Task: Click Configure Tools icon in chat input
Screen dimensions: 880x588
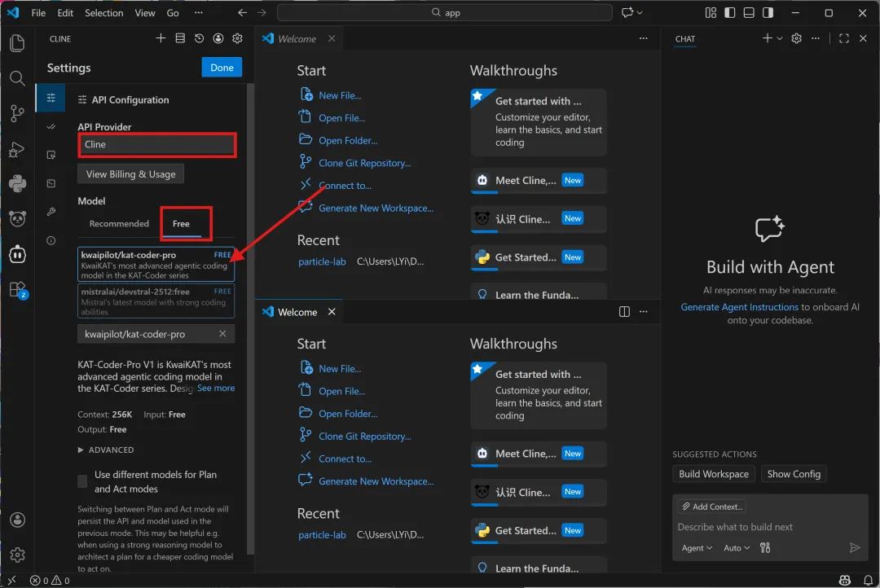Action: (765, 547)
